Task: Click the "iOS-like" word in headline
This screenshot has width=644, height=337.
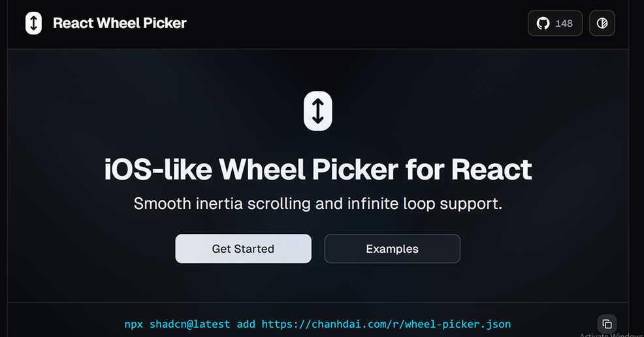Action: tap(157, 170)
